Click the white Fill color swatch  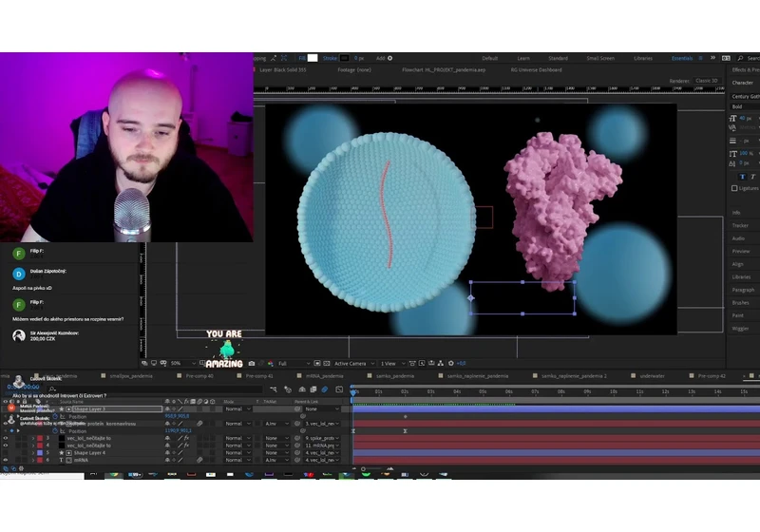point(313,58)
